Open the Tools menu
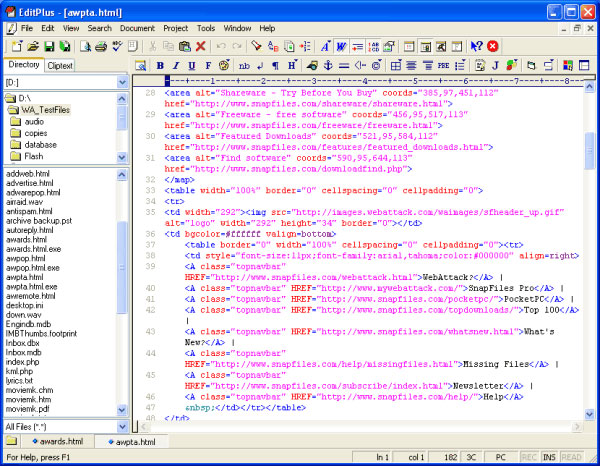 pos(206,28)
